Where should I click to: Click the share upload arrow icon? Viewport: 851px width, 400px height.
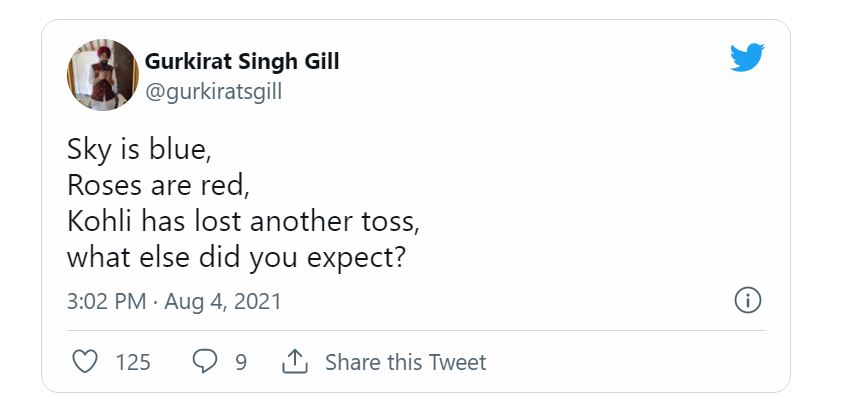click(295, 361)
